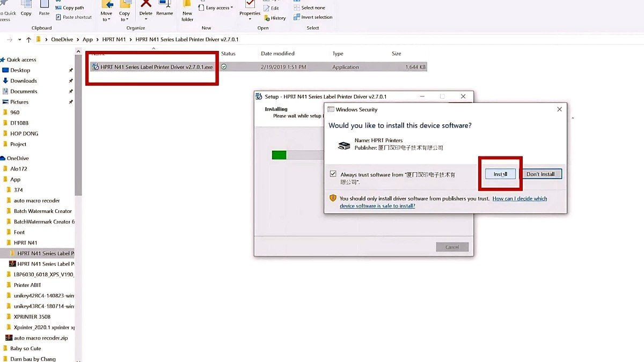Go up one folder level arrow
Screen dimensions: 644x362
(x=28, y=40)
